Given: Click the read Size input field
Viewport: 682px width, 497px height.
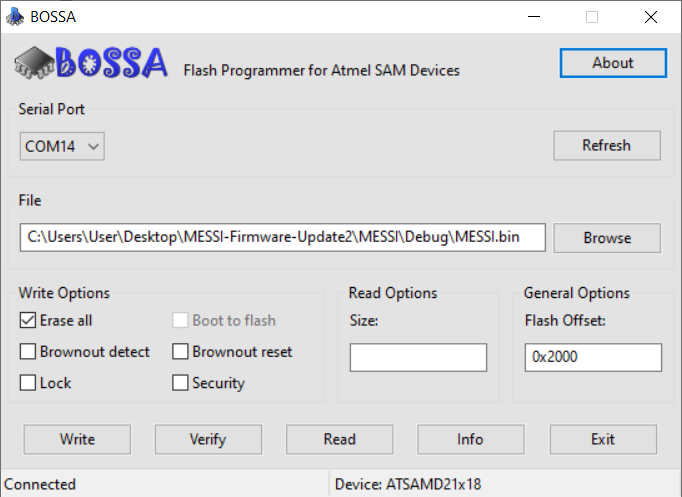Looking at the screenshot, I should coord(418,358).
